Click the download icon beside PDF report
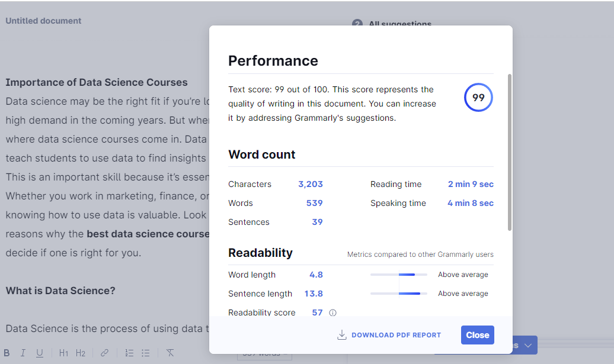 [341, 335]
